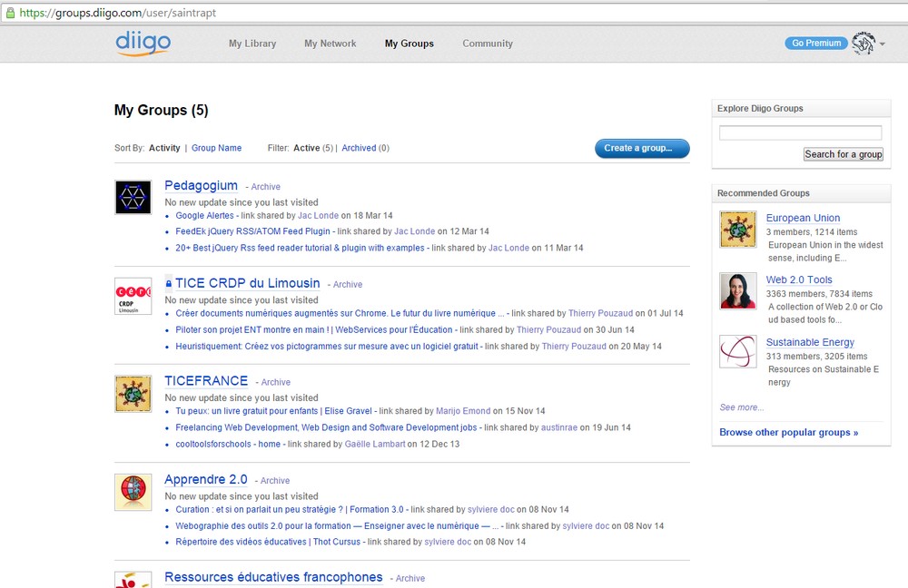Open the user avatar icon in header

point(864,44)
